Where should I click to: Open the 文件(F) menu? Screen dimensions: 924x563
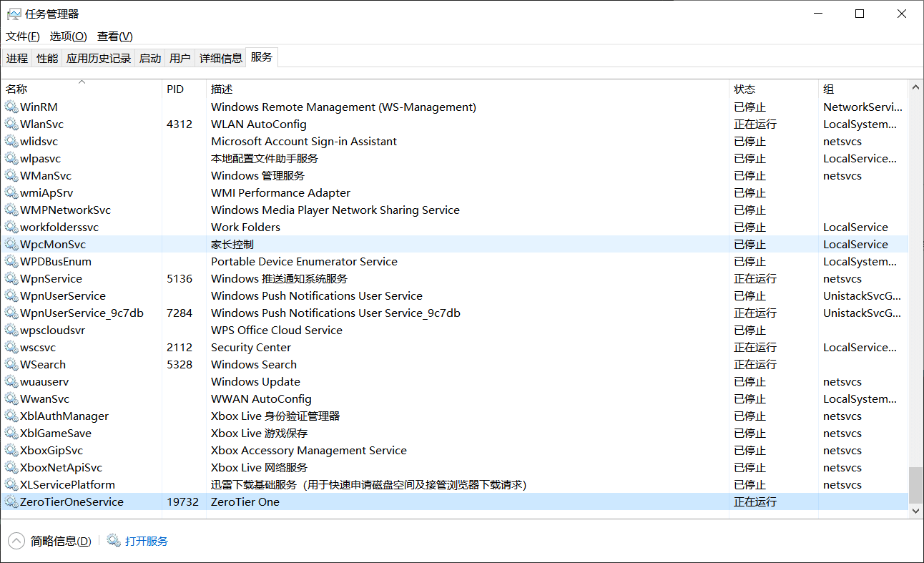(x=23, y=36)
